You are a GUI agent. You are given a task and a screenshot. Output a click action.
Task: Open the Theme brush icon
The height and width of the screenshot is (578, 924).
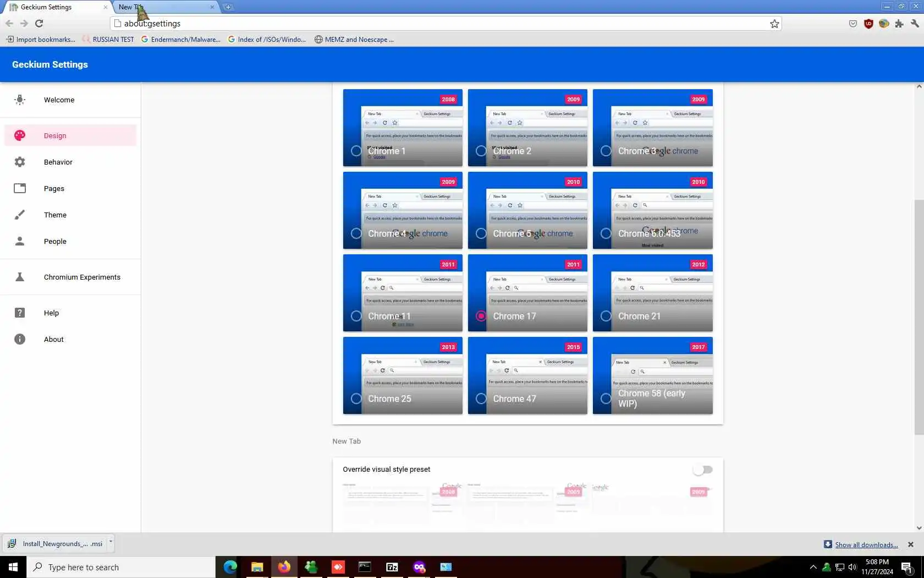pyautogui.click(x=20, y=215)
